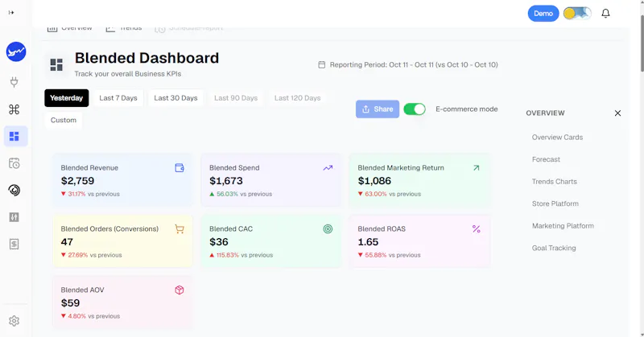Select the Last 7 Days range
This screenshot has height=337, width=644.
[118, 98]
